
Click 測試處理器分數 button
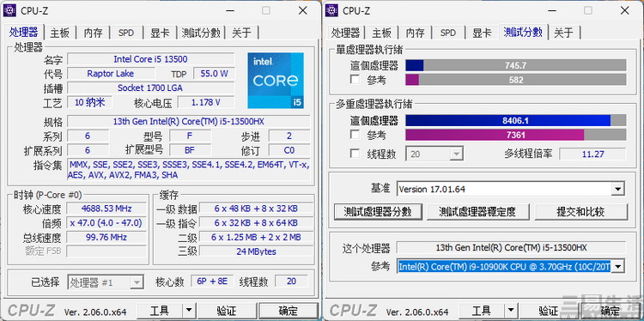pyautogui.click(x=378, y=212)
